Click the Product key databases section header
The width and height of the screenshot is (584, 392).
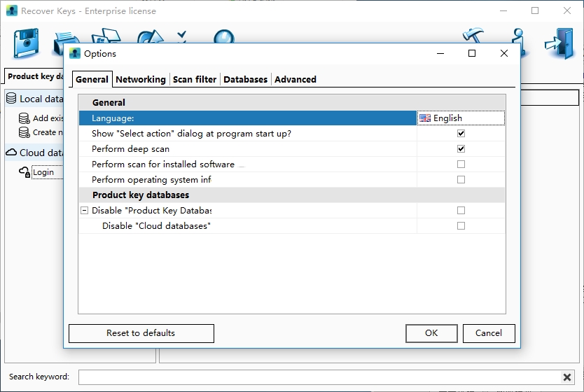point(292,195)
